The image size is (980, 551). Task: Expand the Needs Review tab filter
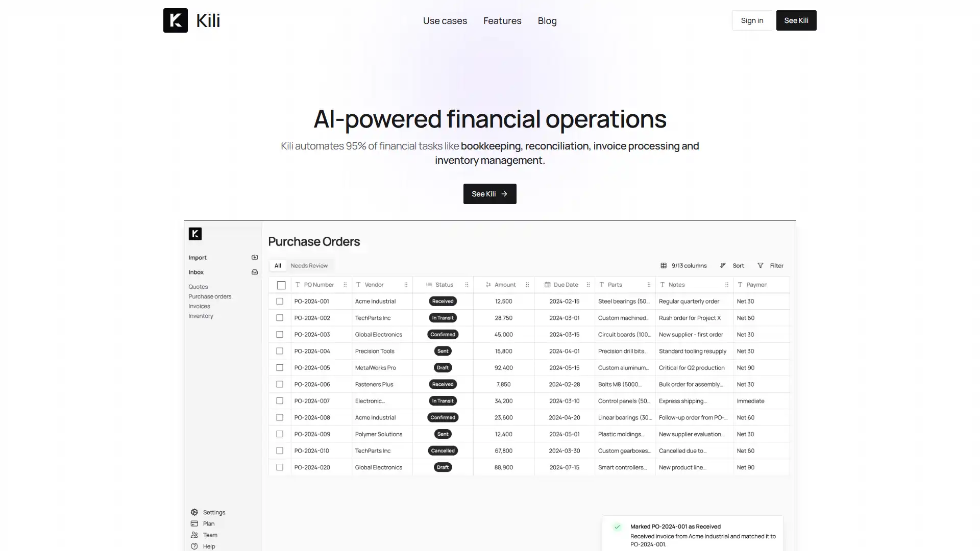(309, 265)
